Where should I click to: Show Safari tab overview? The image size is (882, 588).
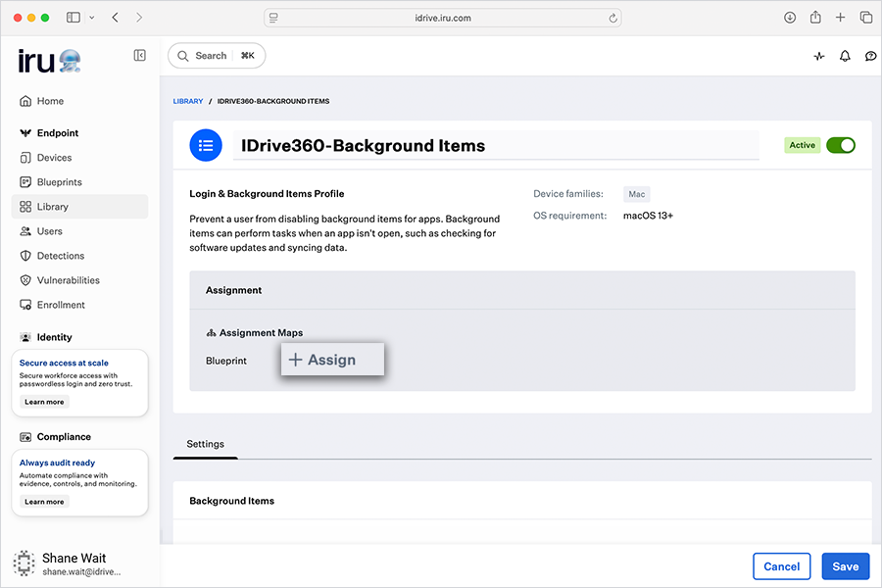coord(866,18)
